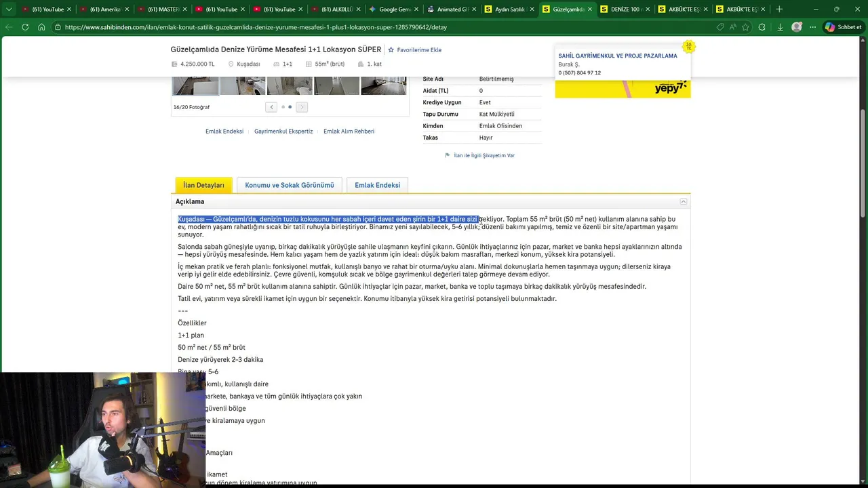
Task: Click the Kuşadası location text
Action: click(248, 64)
